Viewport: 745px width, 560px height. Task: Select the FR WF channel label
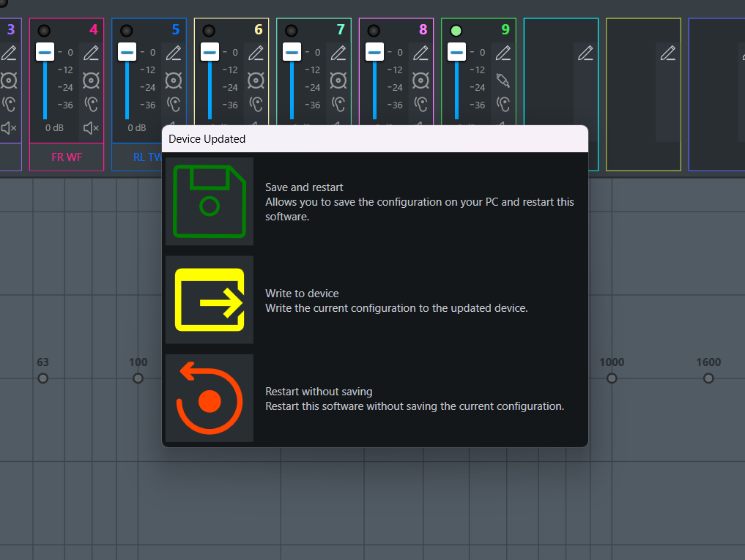(x=67, y=157)
